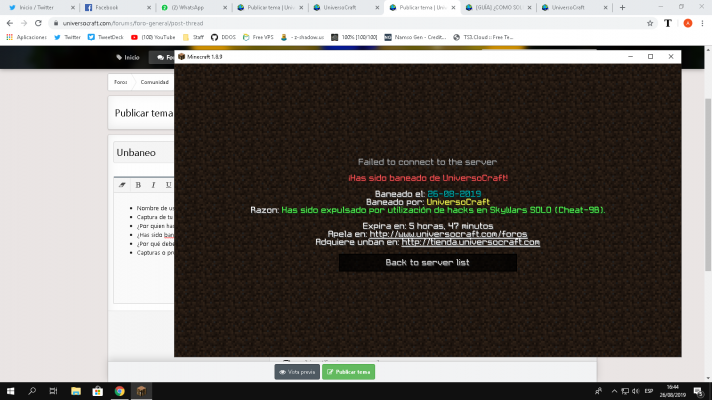Open the Namso Gen bookmark
Viewport: 712px width, 400px height.
[415, 37]
